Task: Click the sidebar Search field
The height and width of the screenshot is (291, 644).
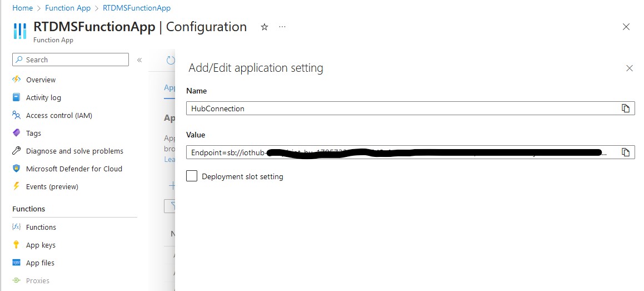Action: (70, 60)
